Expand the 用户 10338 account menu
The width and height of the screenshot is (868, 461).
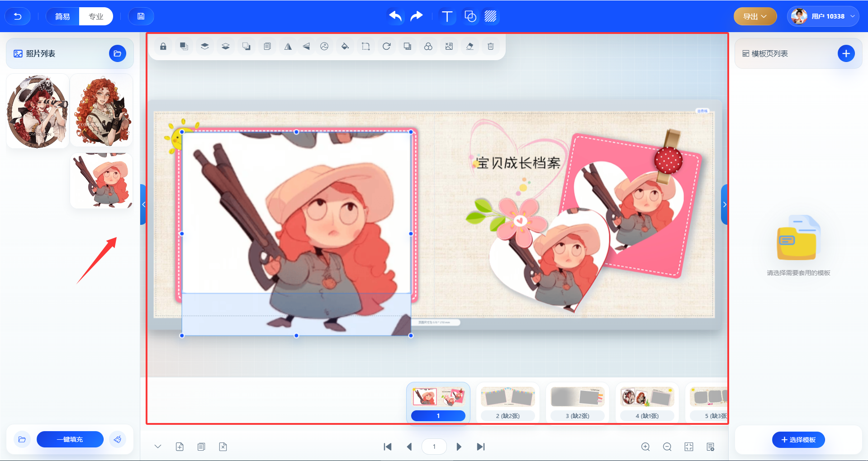coord(823,17)
